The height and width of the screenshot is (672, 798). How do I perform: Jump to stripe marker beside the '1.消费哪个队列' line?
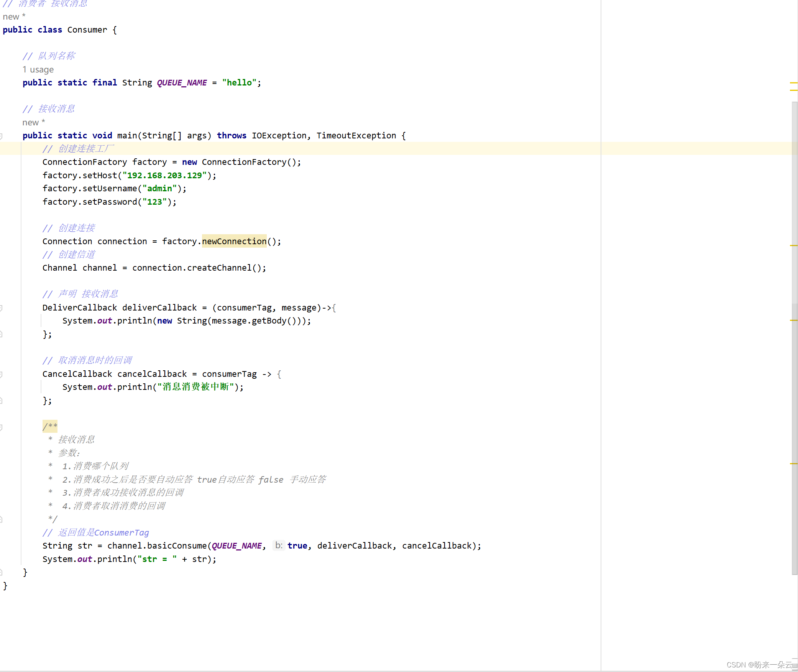[794, 464]
